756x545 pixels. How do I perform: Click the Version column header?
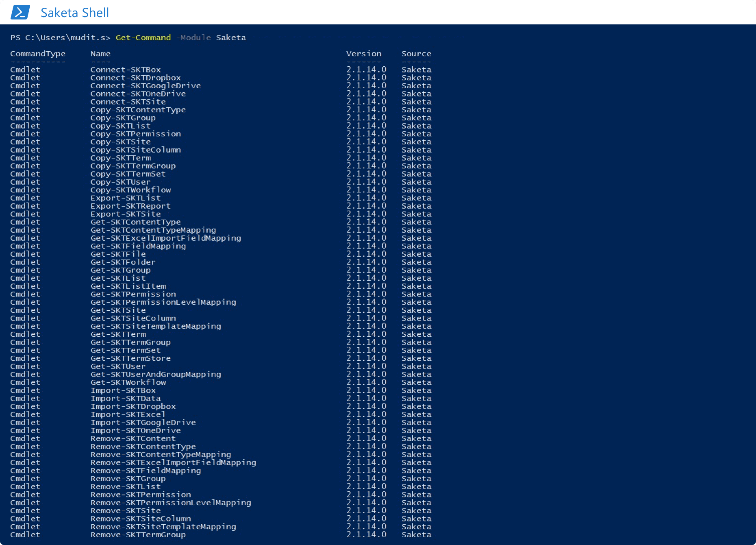[x=363, y=53]
